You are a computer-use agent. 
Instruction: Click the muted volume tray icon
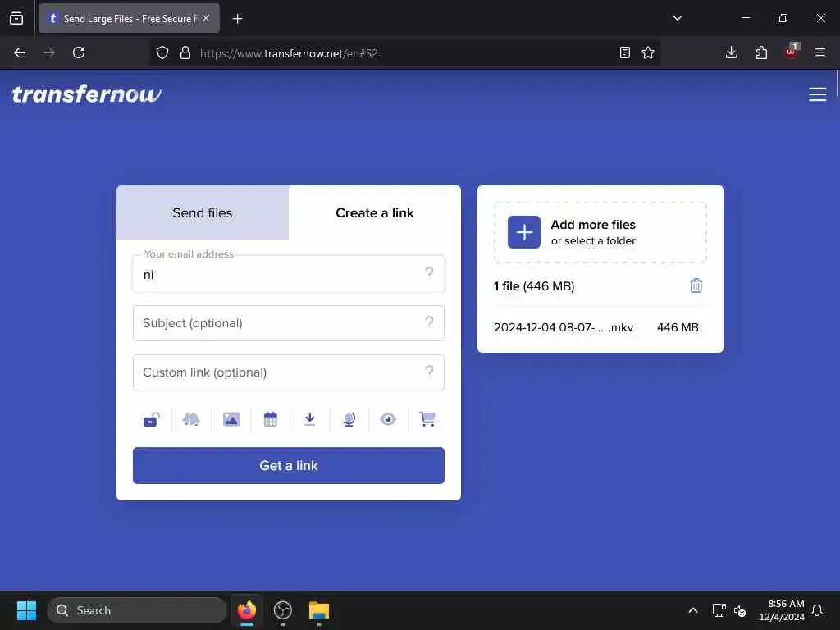(x=740, y=610)
